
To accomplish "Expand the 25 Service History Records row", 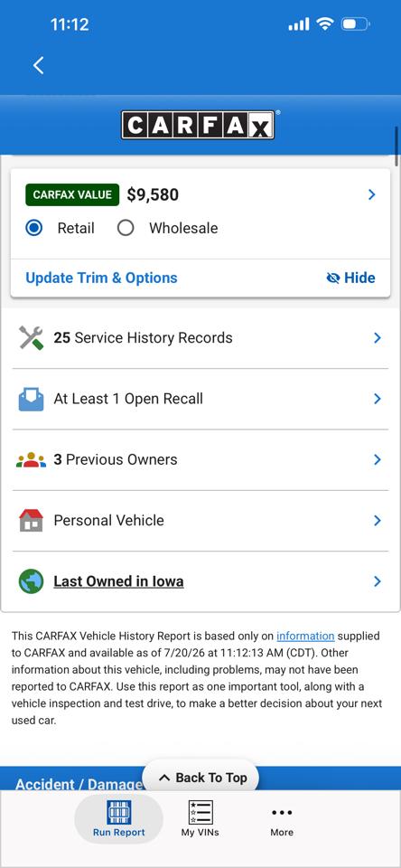I will pyautogui.click(x=200, y=337).
